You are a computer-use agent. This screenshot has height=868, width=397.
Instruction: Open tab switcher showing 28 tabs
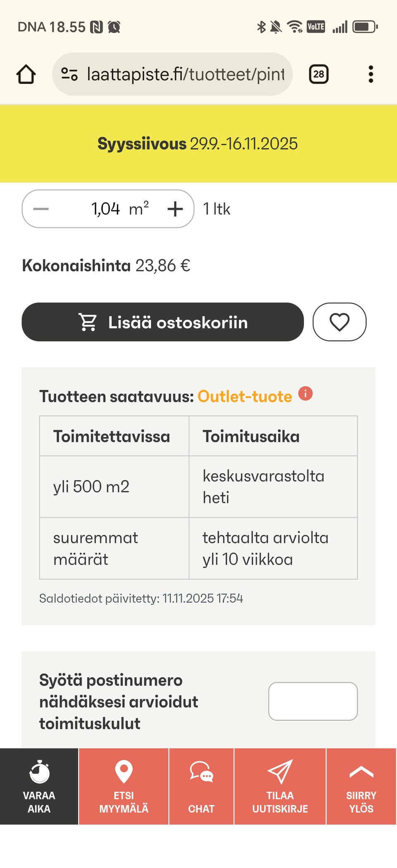pyautogui.click(x=318, y=74)
